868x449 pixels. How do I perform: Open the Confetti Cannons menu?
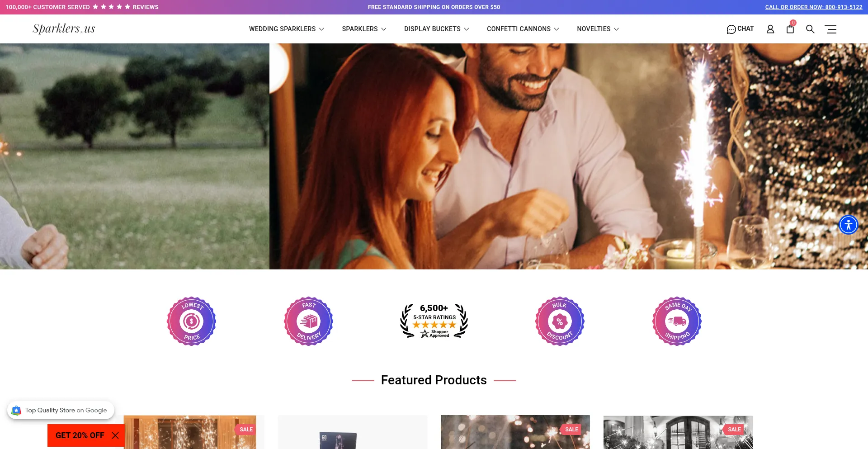click(x=523, y=29)
